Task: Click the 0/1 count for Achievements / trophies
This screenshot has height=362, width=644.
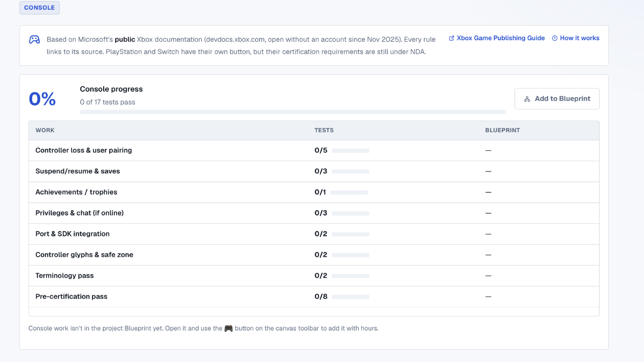Action: pyautogui.click(x=320, y=192)
